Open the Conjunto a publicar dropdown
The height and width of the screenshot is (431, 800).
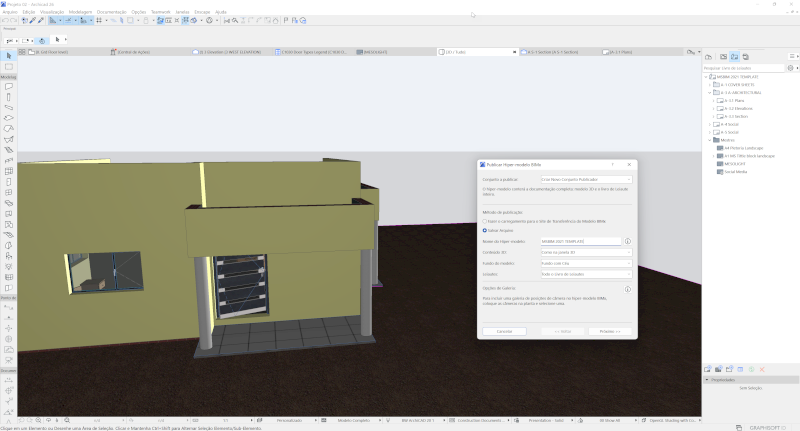pyautogui.click(x=585, y=179)
